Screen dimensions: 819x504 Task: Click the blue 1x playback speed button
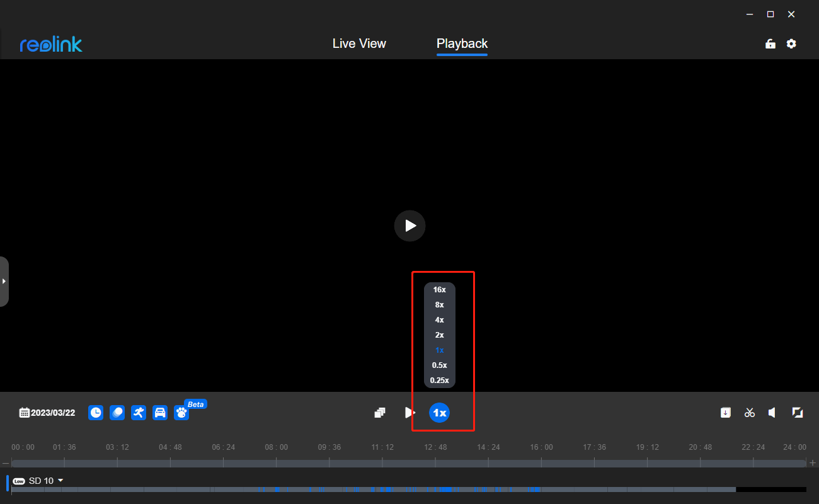click(440, 413)
